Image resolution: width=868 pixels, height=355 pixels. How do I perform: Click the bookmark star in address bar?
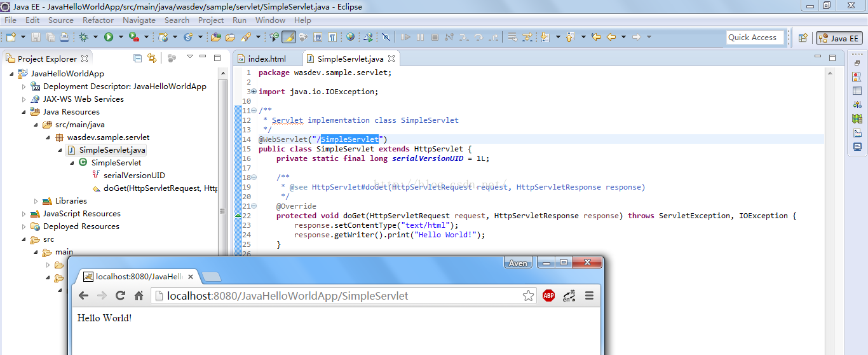(528, 295)
